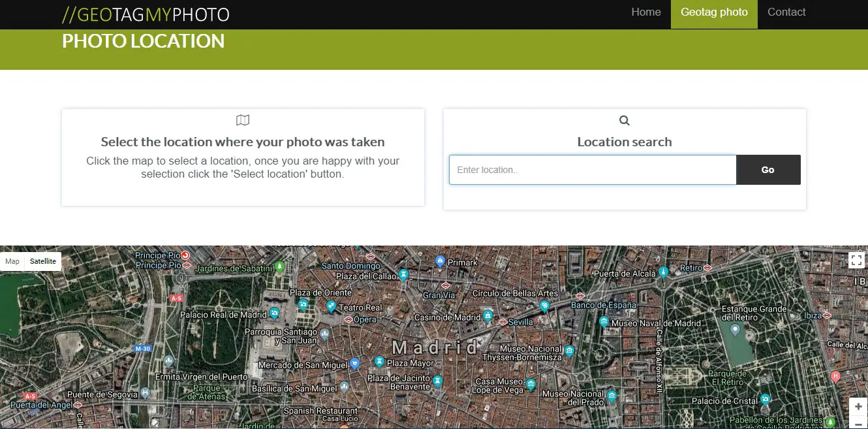Click the Plaza de Jacinto Benavente label
Image resolution: width=868 pixels, height=429 pixels.
[x=399, y=382]
